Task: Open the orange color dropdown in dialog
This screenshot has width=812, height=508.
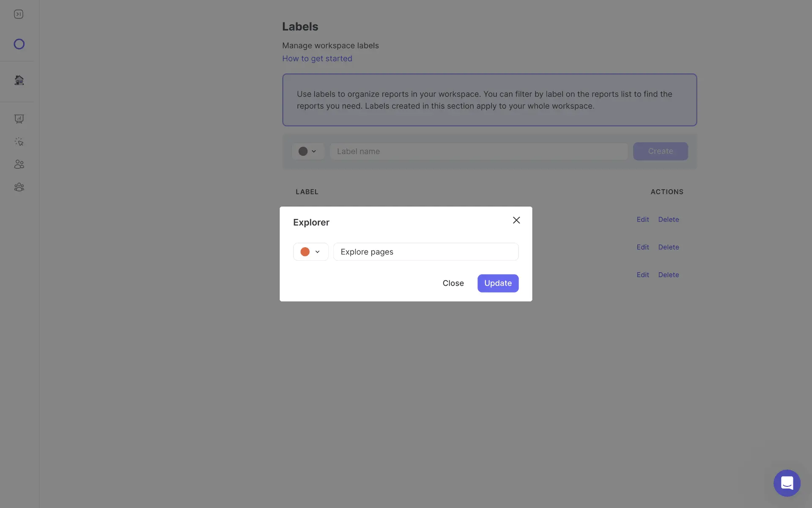Action: pyautogui.click(x=310, y=252)
